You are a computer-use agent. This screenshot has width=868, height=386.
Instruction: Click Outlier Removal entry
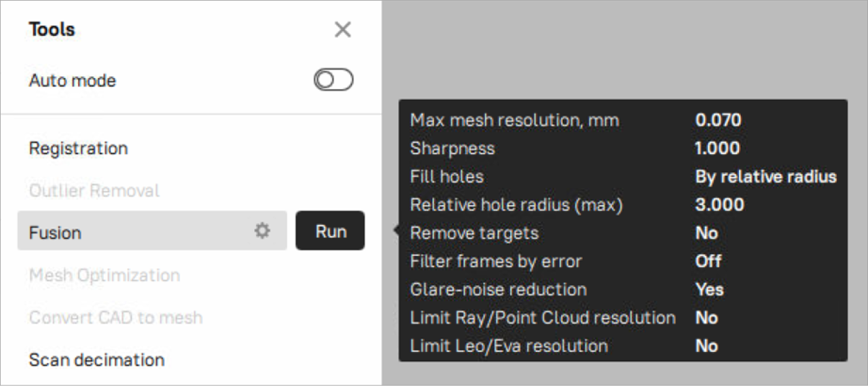94,191
